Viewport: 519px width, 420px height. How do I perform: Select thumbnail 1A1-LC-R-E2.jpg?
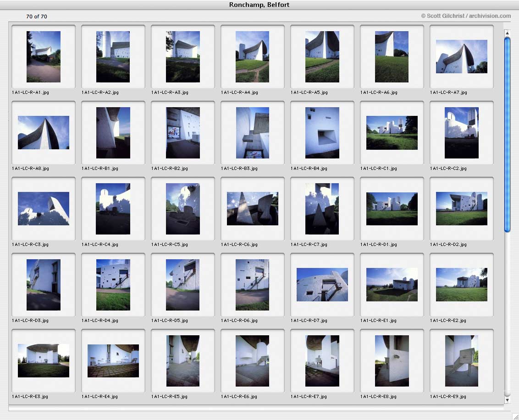[461, 285]
